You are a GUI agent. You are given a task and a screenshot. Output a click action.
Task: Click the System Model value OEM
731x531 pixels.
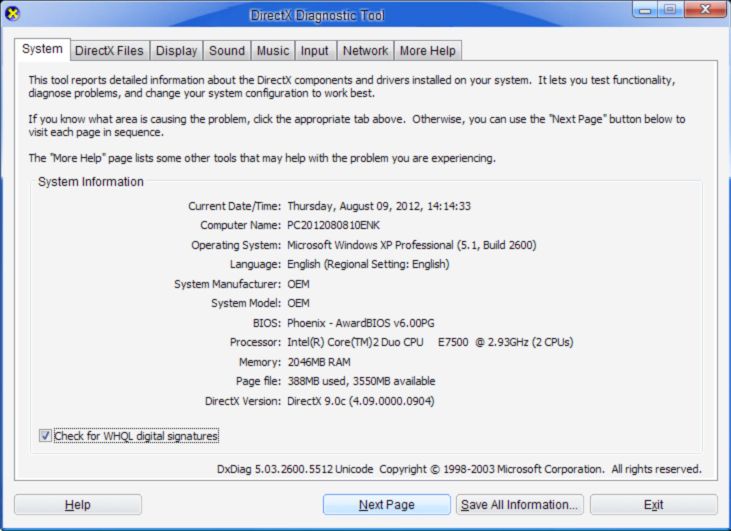click(x=298, y=303)
